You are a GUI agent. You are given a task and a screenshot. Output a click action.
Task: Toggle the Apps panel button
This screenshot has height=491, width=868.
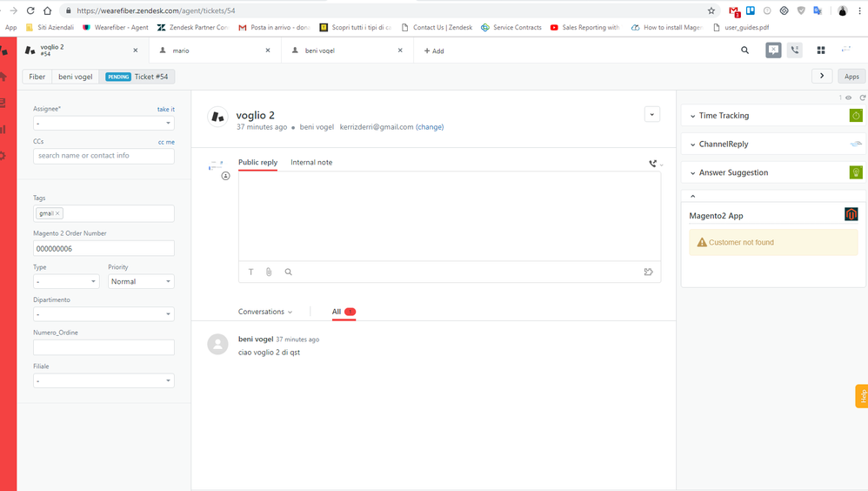851,77
